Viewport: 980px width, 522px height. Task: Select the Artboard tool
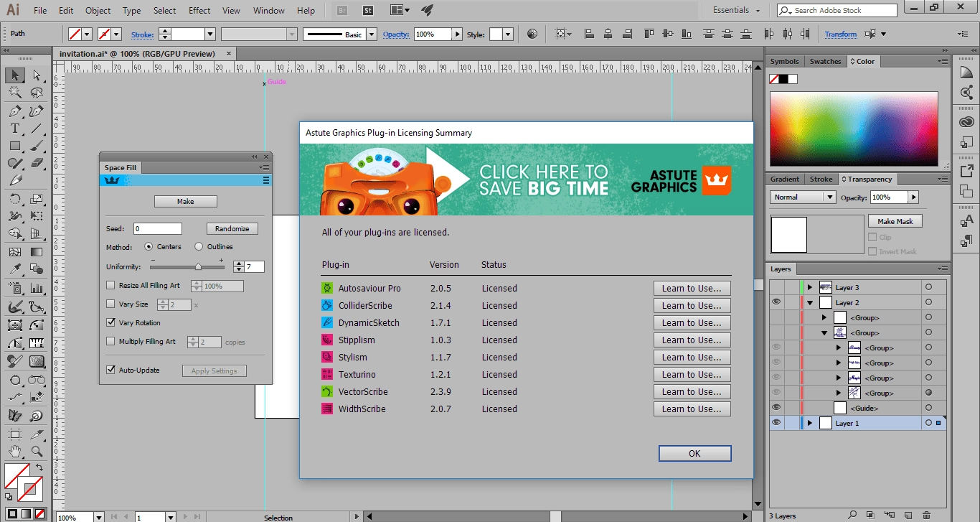[15, 434]
